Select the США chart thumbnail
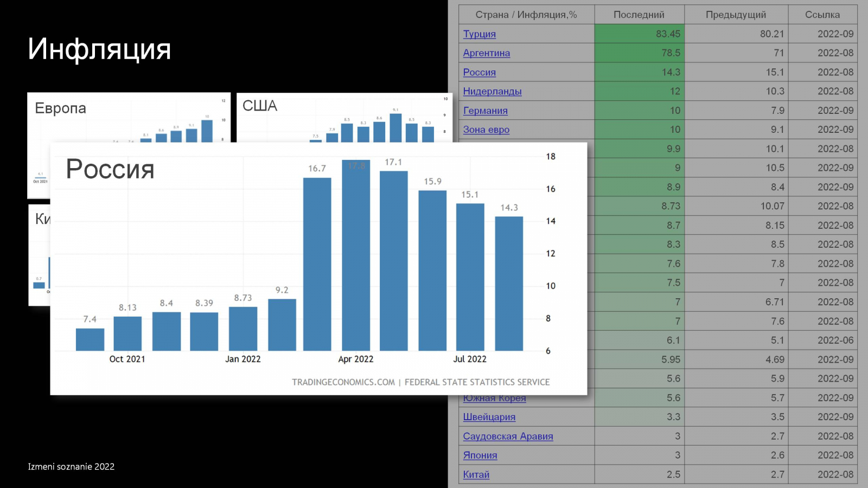This screenshot has width=868, height=488. point(344,118)
